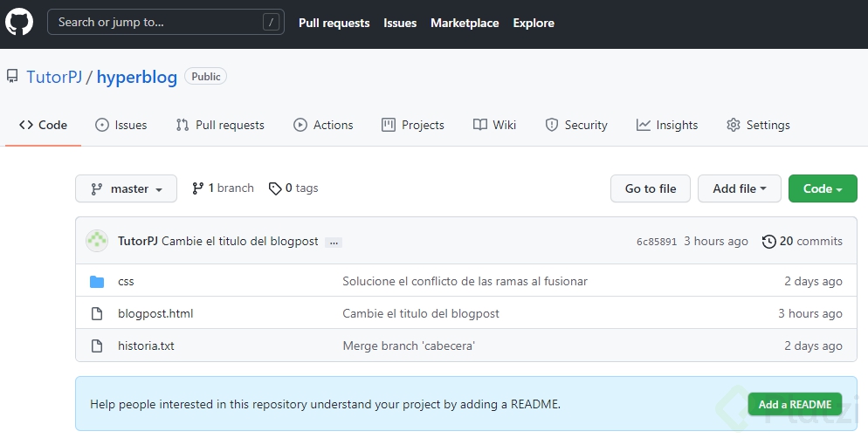This screenshot has width=868, height=438.
Task: Click the tag icon next to 0 tags
Action: click(275, 188)
